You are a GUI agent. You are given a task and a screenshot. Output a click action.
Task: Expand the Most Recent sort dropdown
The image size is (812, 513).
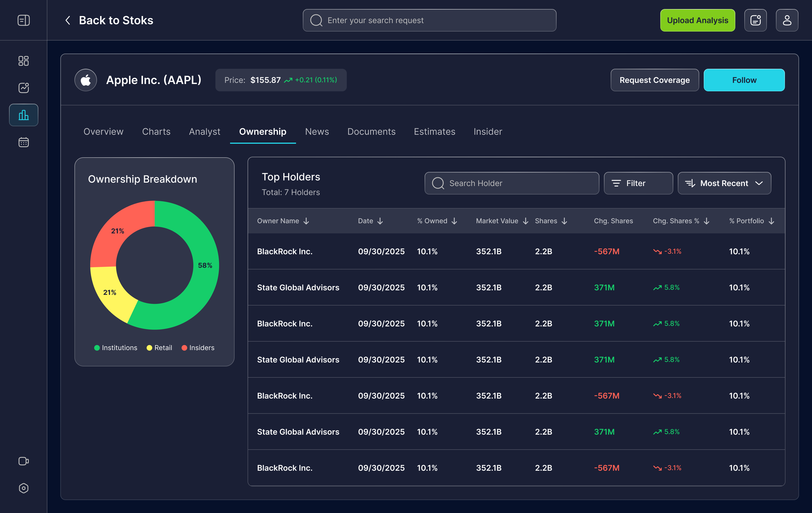724,183
